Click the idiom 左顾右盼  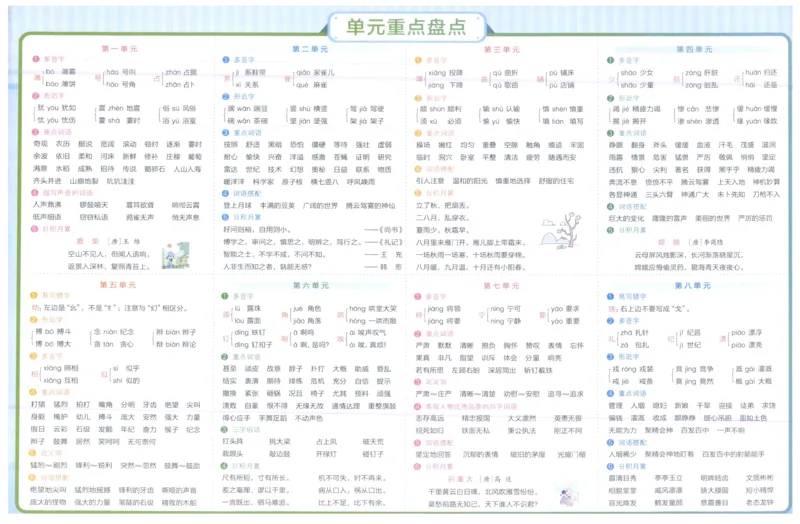(x=466, y=370)
